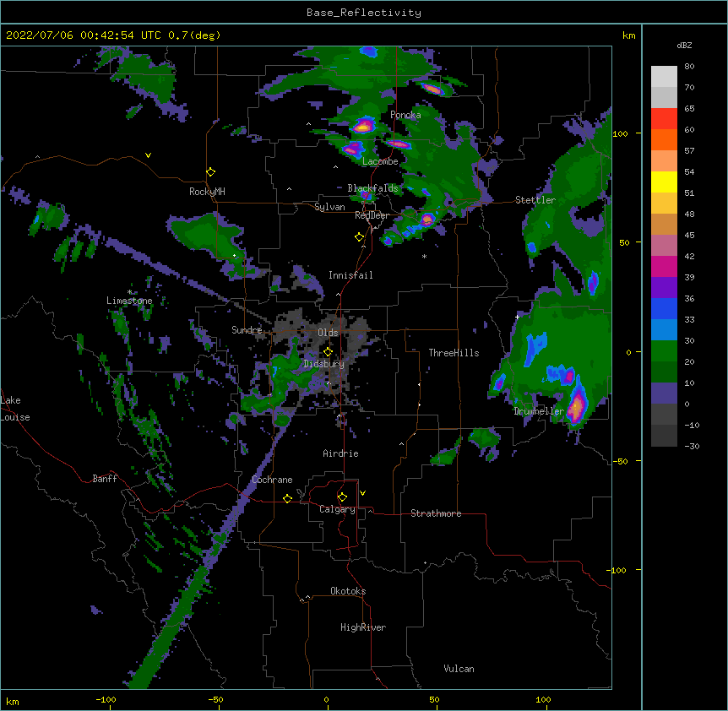Click the Sylvan label
Viewport: 728px width, 711px height.
(x=329, y=207)
